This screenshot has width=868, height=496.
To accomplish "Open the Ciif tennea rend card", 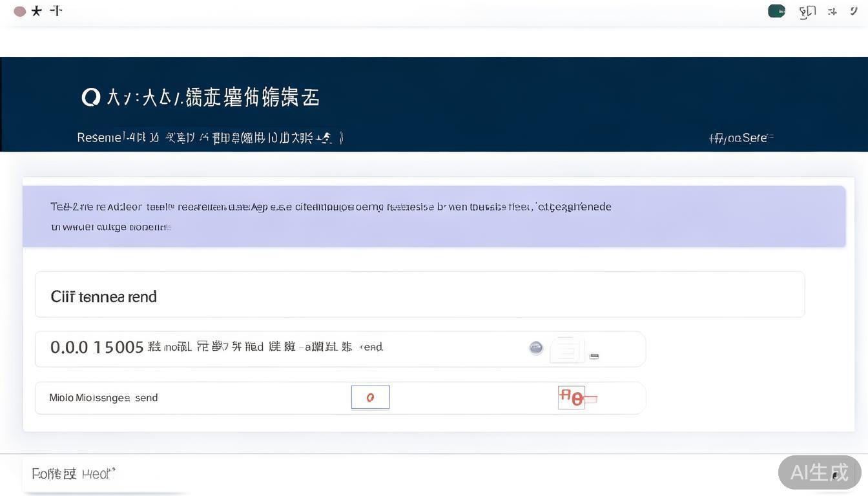I will click(103, 296).
